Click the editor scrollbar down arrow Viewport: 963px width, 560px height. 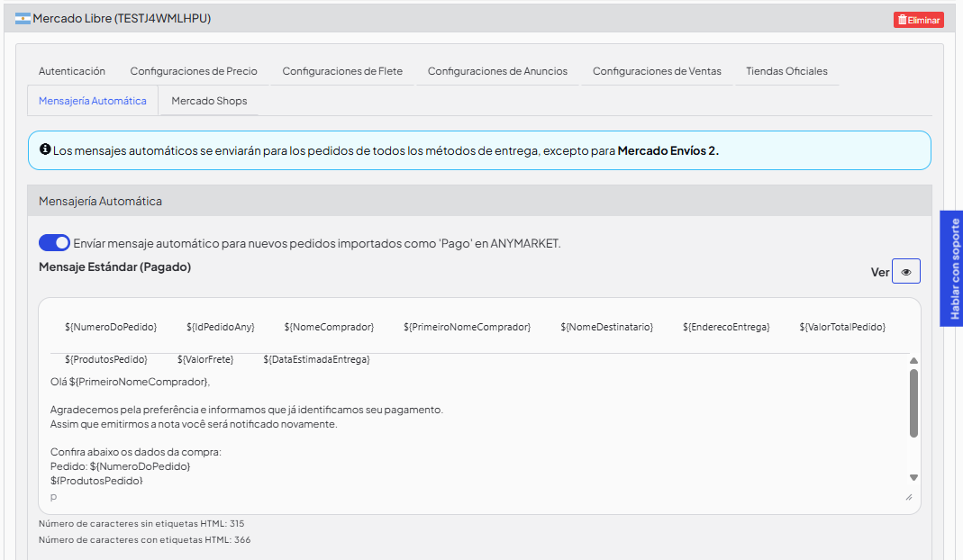[913, 477]
